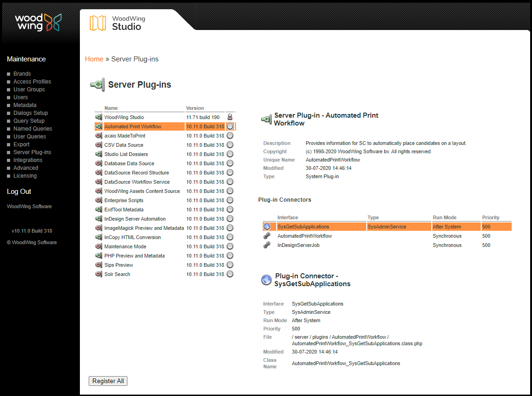Image resolution: width=532 pixels, height=396 pixels.
Task: Open Advanced in the Maintenance sidebar
Action: [x=26, y=168]
